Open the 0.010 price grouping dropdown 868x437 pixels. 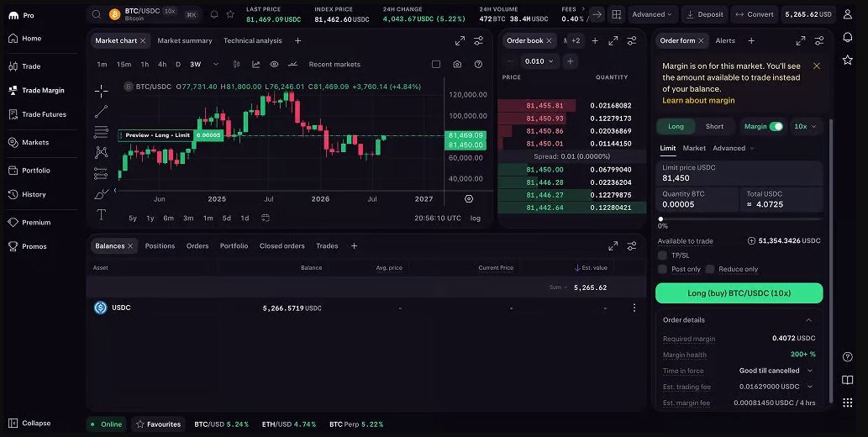coord(539,61)
